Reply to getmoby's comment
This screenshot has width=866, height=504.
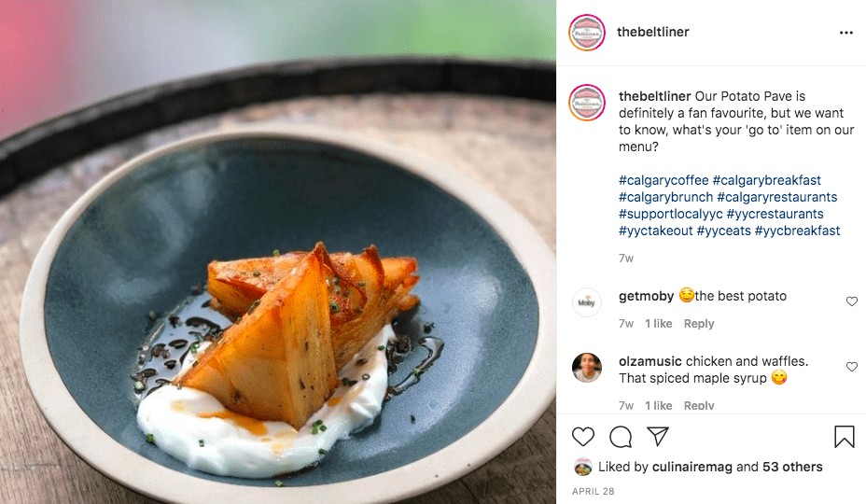(x=698, y=324)
